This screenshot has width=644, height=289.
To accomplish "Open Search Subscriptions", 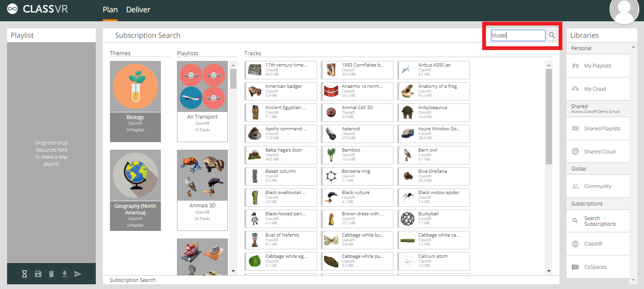I will point(598,221).
